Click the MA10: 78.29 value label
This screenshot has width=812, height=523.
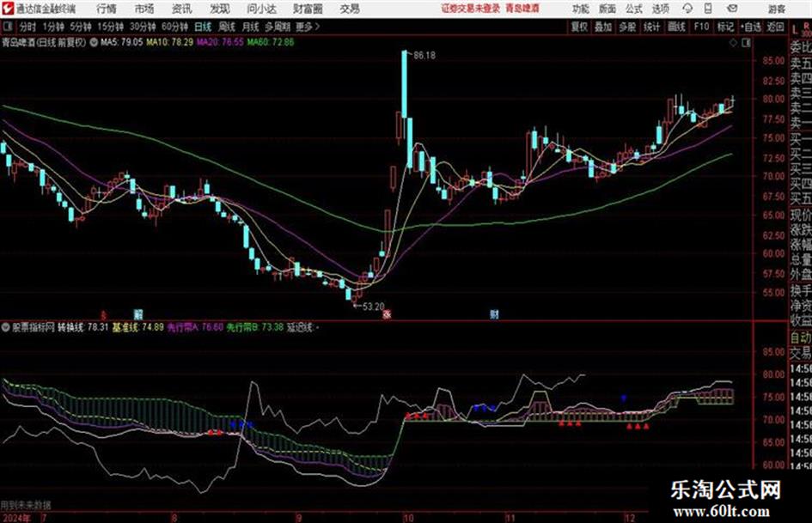tap(170, 42)
